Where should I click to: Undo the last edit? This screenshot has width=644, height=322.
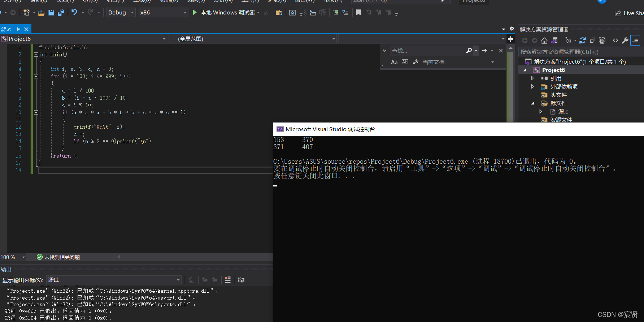click(74, 12)
